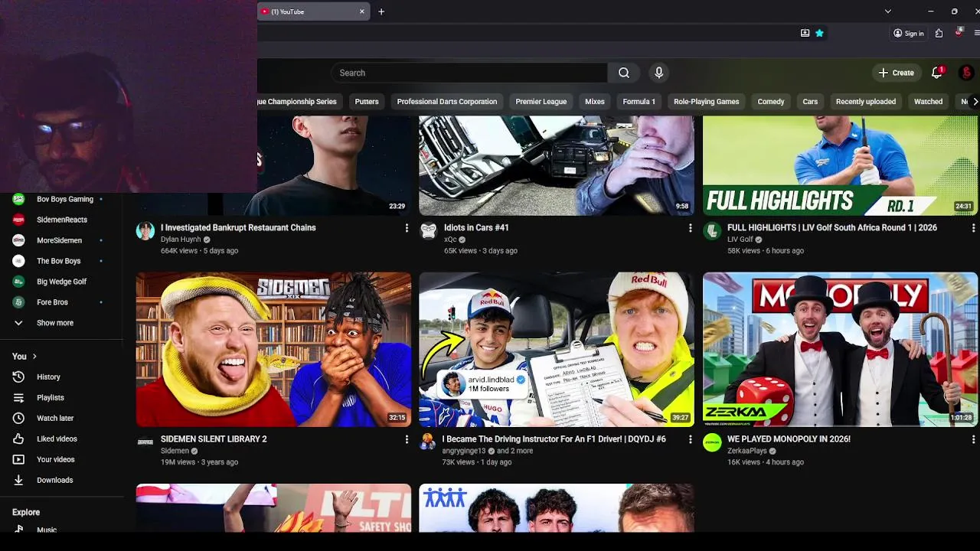Open options for Bankrupt Restaurant Chains video

[x=407, y=228]
